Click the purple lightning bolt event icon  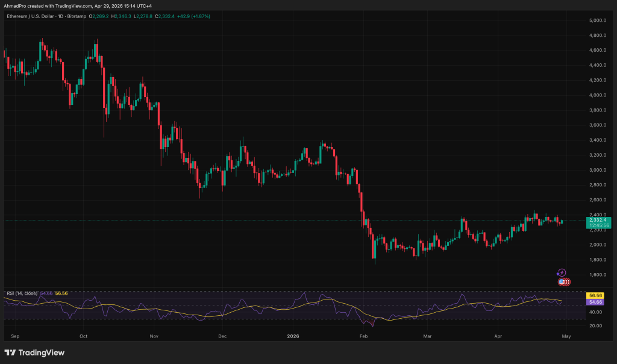click(x=561, y=273)
